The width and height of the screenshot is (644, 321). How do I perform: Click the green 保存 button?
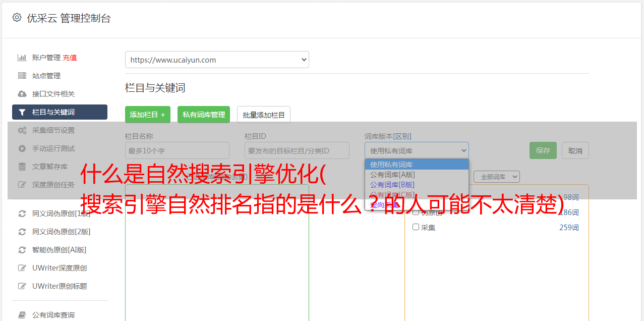pyautogui.click(x=543, y=150)
